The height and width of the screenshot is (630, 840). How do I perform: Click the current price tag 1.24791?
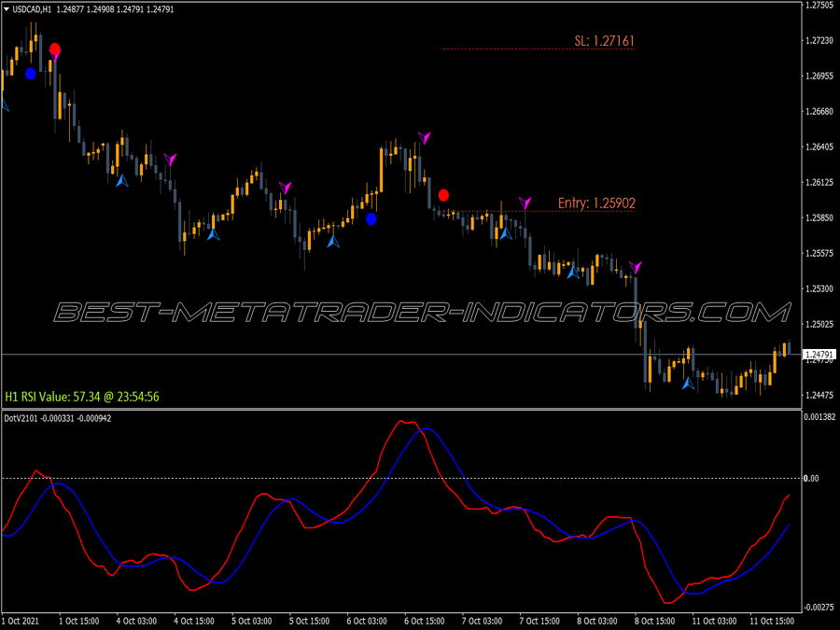(x=819, y=355)
